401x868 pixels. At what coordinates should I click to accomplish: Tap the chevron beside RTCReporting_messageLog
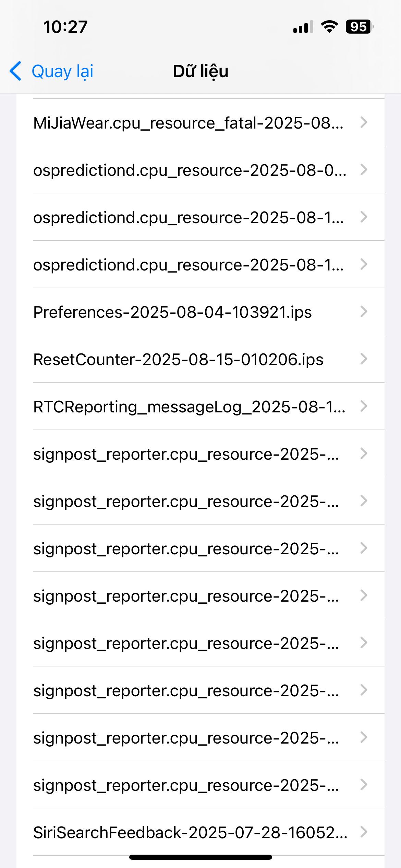(x=364, y=406)
